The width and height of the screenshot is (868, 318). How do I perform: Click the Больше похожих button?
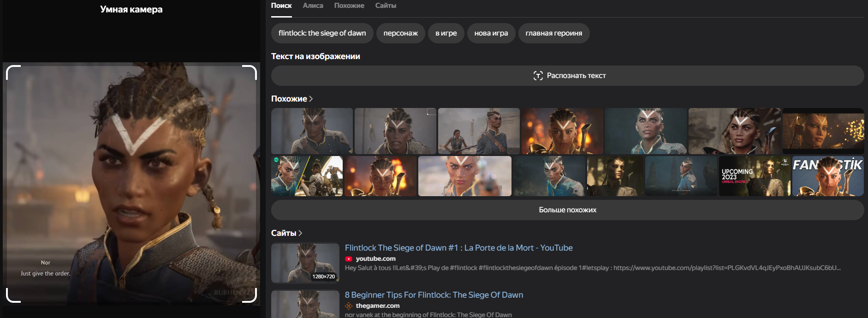(567, 210)
